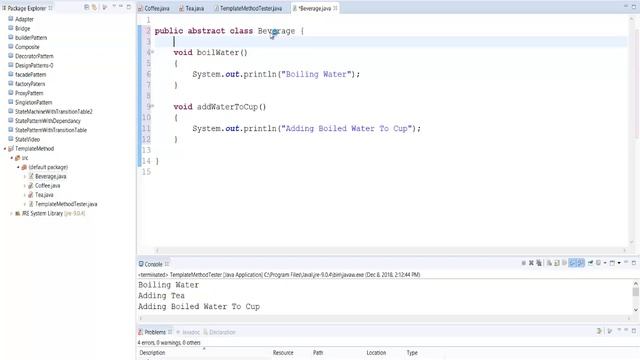Click the Location column header
Screen dimensions: 640x360
coord(376,353)
